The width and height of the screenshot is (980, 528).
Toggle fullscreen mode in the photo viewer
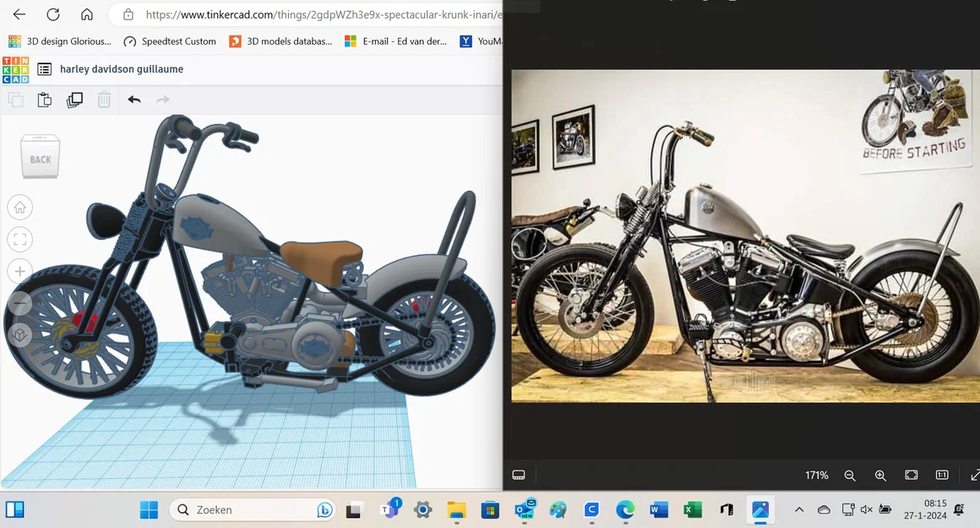[x=911, y=475]
